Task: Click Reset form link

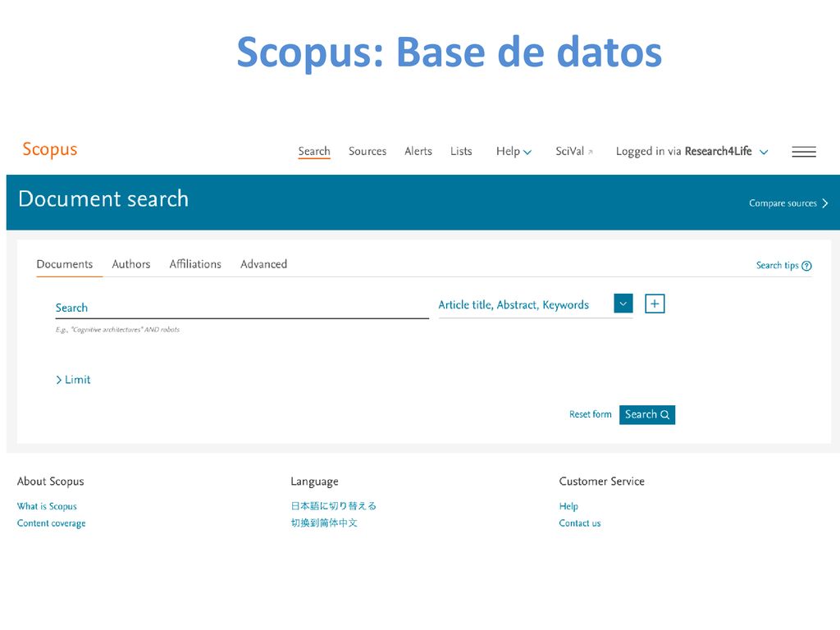Action: click(x=590, y=414)
